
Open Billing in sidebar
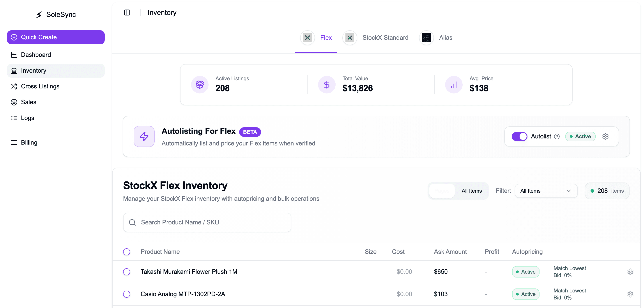click(x=56, y=142)
